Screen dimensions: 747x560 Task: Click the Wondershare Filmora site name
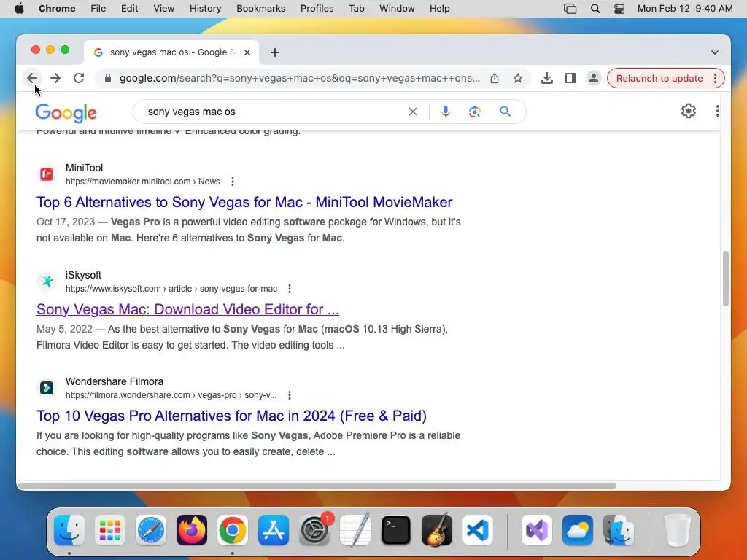point(115,382)
